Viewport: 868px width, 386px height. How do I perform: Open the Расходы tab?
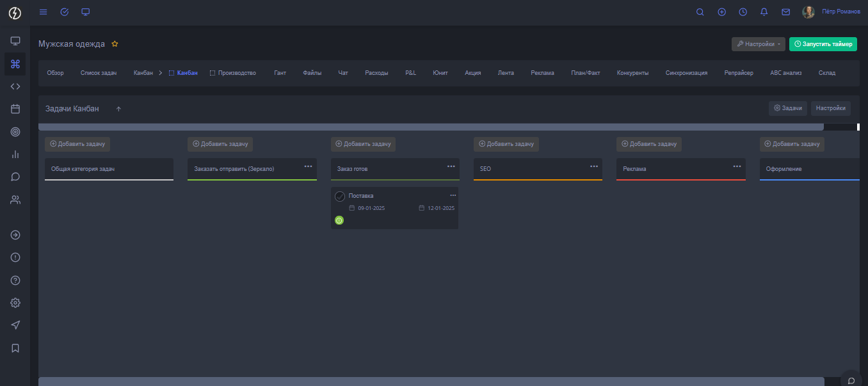tap(376, 73)
